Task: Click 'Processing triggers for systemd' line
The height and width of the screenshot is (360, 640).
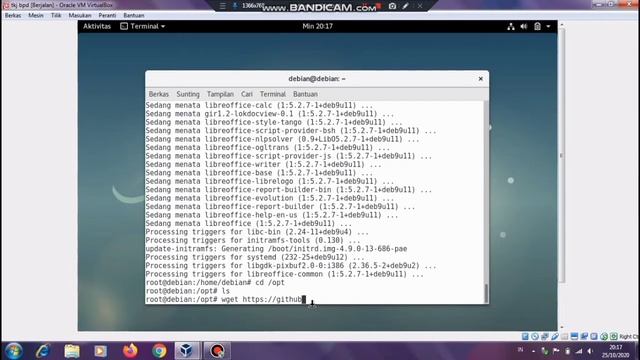Action: coord(255,257)
